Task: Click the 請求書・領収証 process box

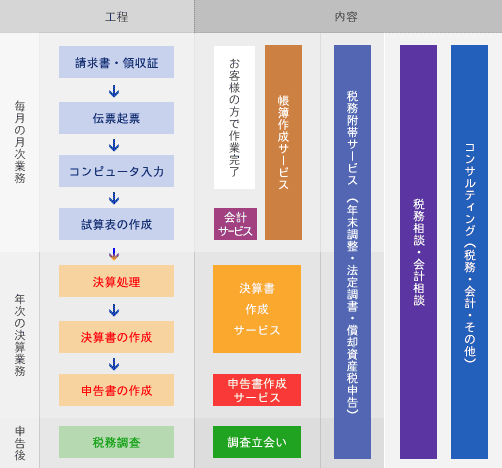Action: pos(116,62)
